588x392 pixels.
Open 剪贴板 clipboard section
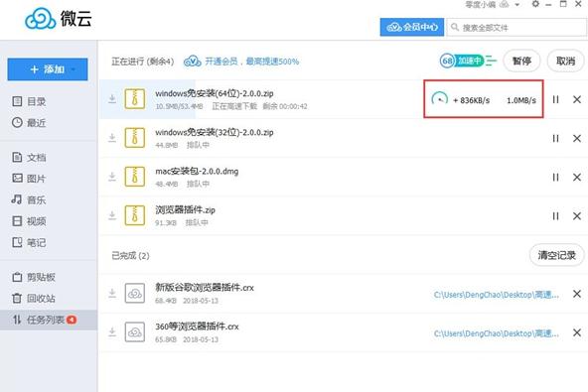coord(34,277)
